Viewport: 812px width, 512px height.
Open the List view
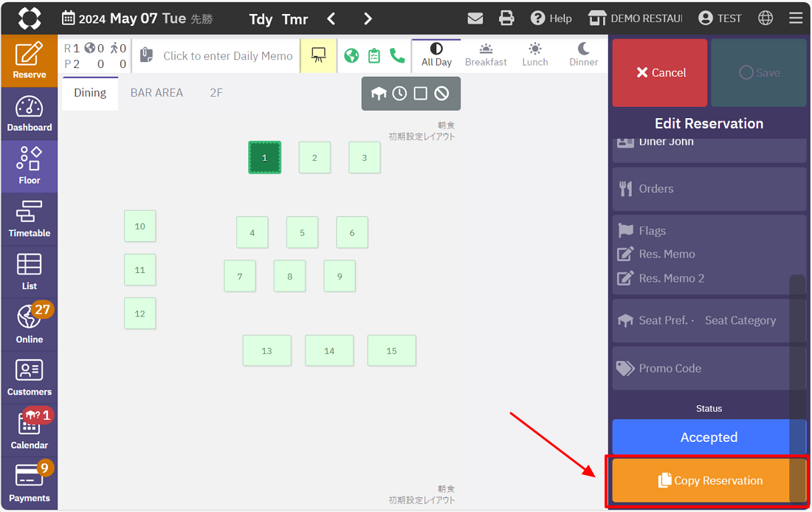tap(29, 271)
